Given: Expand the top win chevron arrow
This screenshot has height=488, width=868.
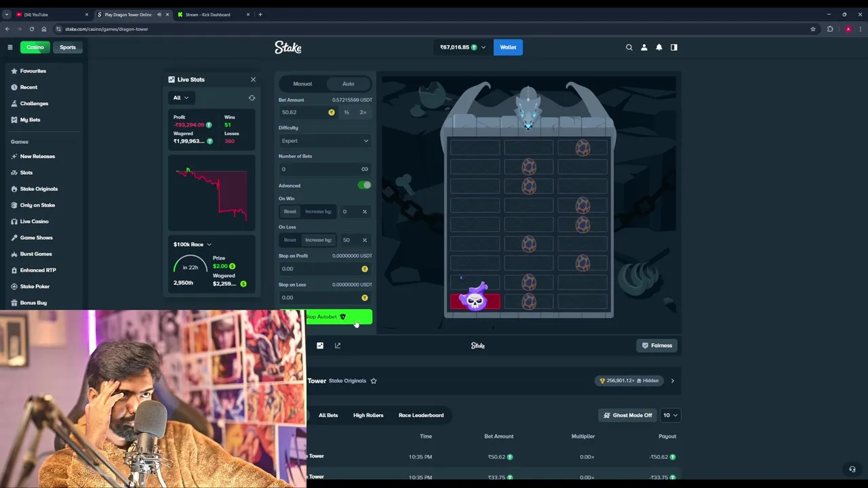Looking at the screenshot, I should pyautogui.click(x=672, y=381).
